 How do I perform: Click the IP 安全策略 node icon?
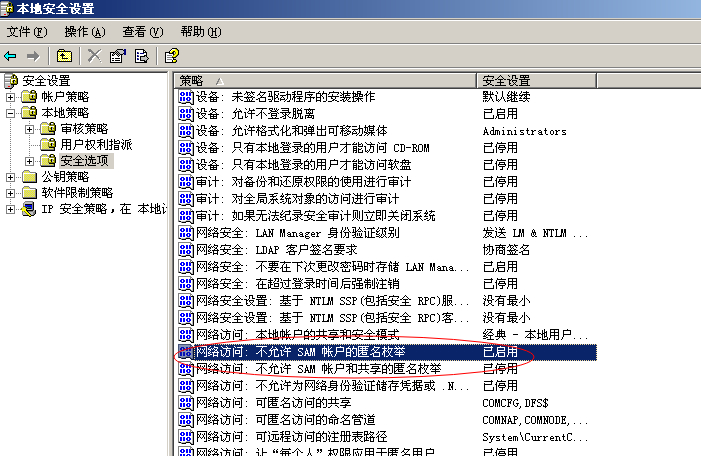point(29,209)
